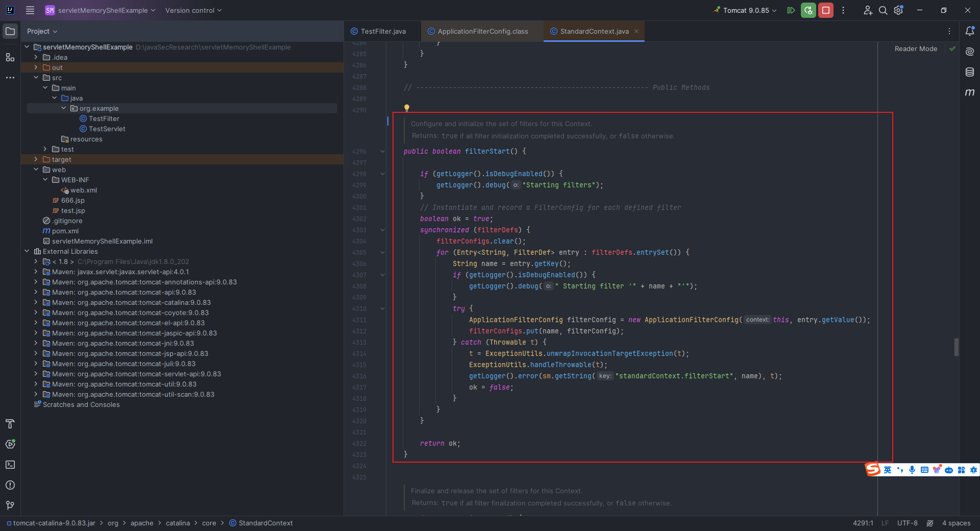Rerun debug session with green bug icon
980x531 pixels.
pyautogui.click(x=808, y=10)
